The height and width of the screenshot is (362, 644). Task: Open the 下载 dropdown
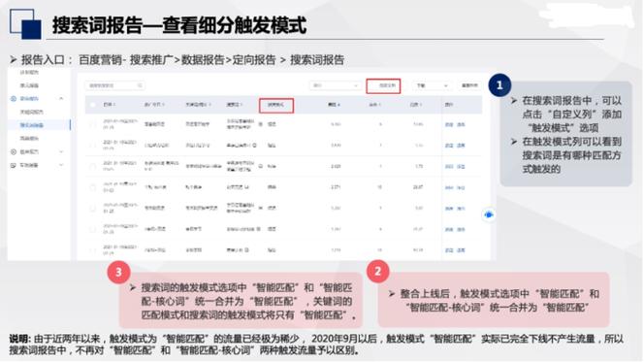pos(432,85)
